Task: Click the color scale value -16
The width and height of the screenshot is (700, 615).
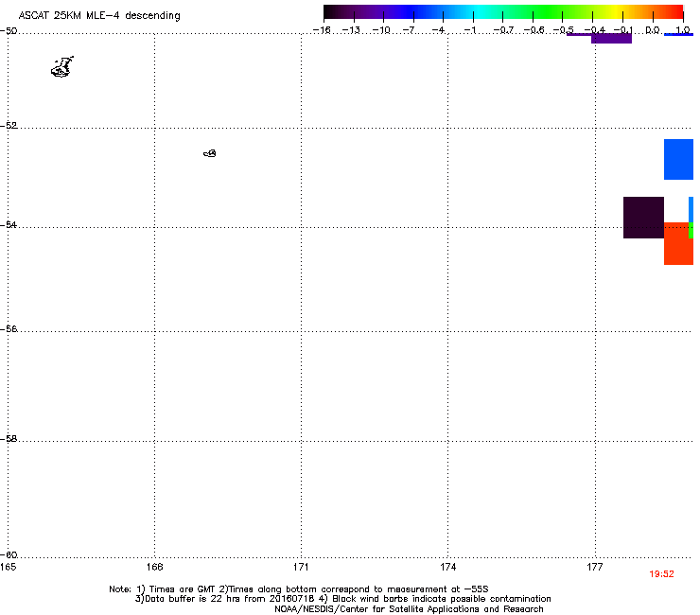Action: pyautogui.click(x=322, y=30)
